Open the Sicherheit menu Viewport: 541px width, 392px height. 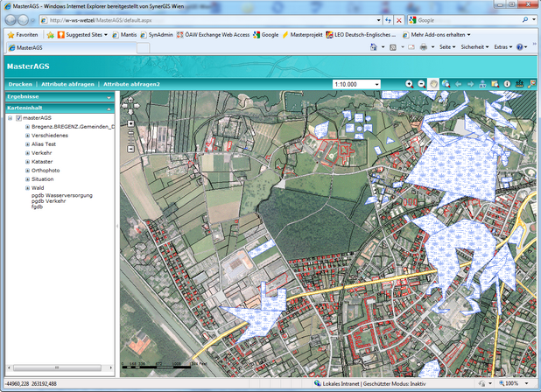(474, 47)
